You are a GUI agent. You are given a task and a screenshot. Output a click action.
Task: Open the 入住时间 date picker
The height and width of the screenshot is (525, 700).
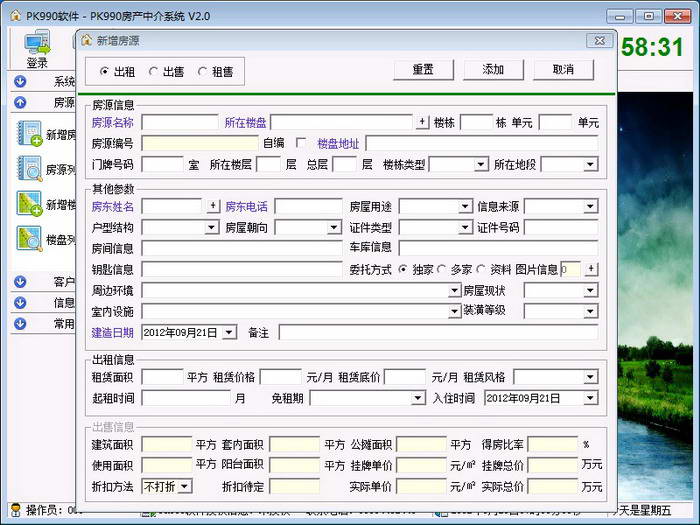point(591,398)
